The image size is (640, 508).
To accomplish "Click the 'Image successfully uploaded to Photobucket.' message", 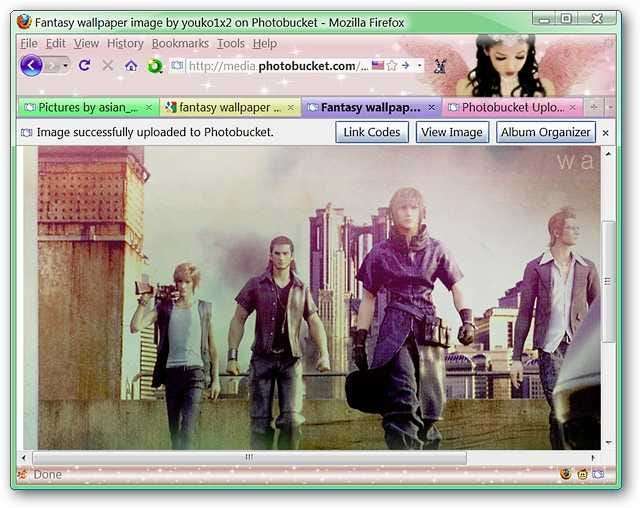I will (155, 132).
